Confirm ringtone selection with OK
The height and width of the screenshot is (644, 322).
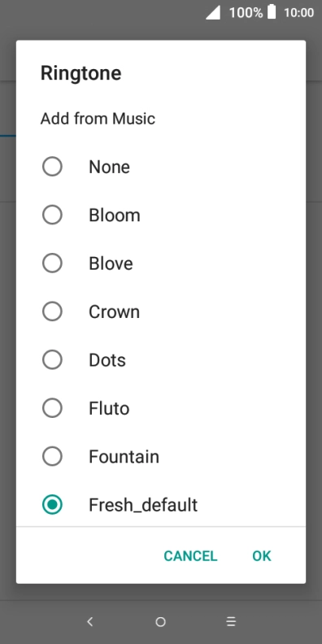pos(262,555)
